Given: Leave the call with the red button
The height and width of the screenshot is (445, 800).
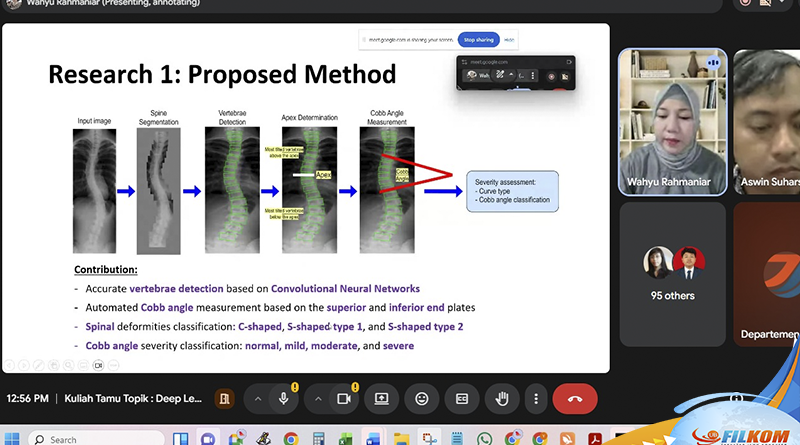Looking at the screenshot, I should tap(575, 399).
